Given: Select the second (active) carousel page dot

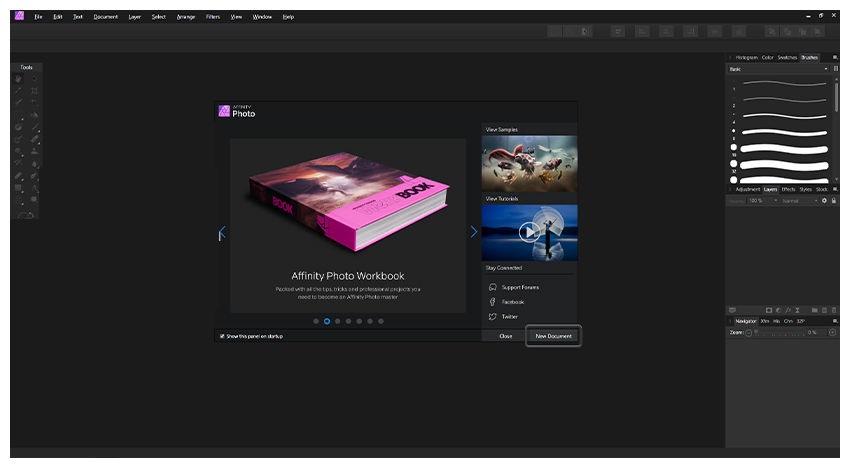Looking at the screenshot, I should click(x=327, y=321).
